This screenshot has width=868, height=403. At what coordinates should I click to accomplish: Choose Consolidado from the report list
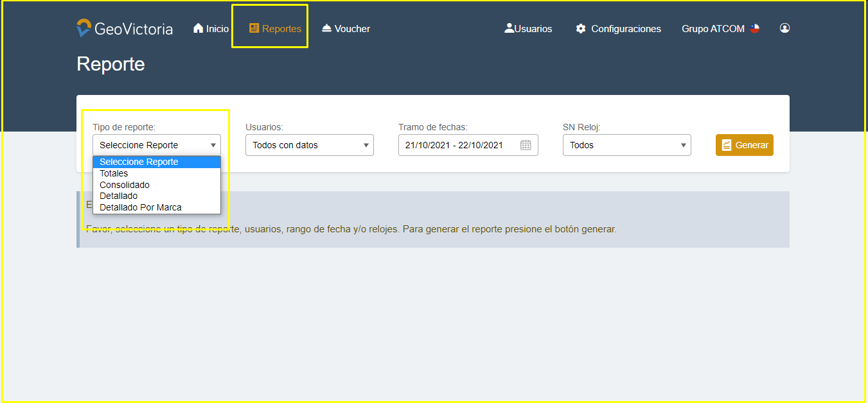coord(125,185)
